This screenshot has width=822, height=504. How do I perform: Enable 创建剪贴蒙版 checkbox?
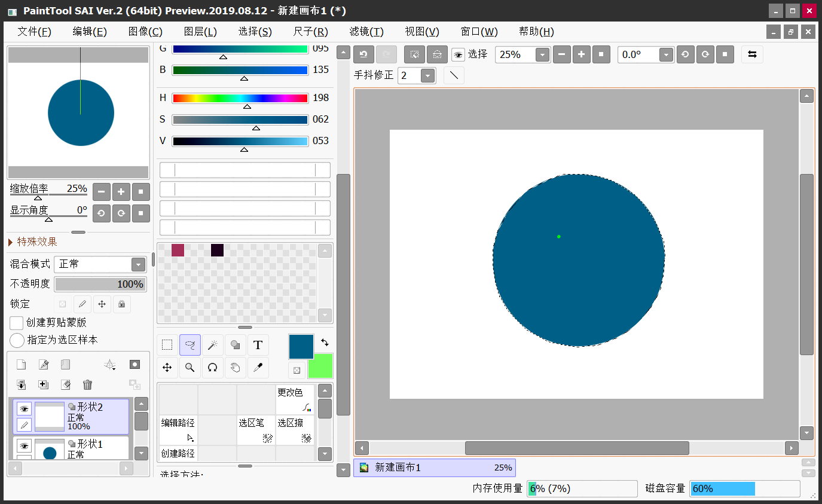(17, 323)
